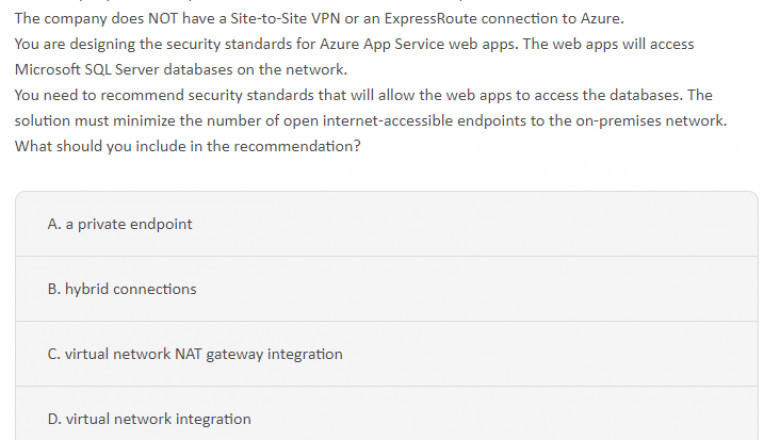Select answer A, a private endpoint
780x440 pixels.
pyautogui.click(x=387, y=224)
